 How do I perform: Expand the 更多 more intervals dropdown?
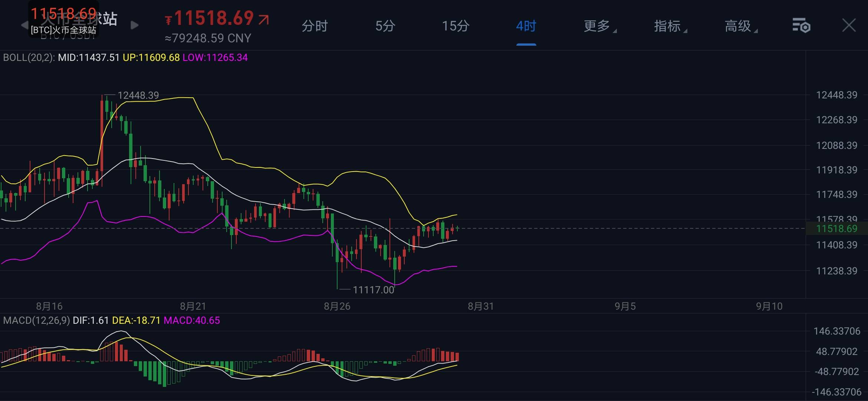pos(598,26)
